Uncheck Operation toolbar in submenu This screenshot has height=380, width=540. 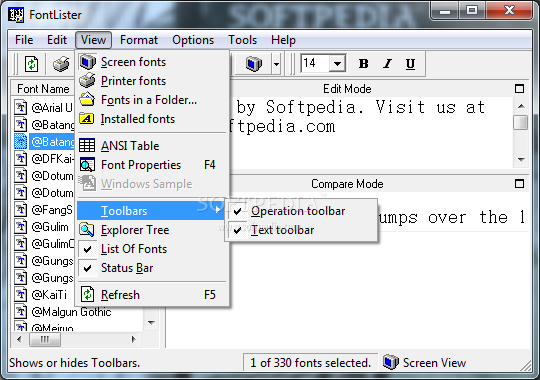(301, 211)
